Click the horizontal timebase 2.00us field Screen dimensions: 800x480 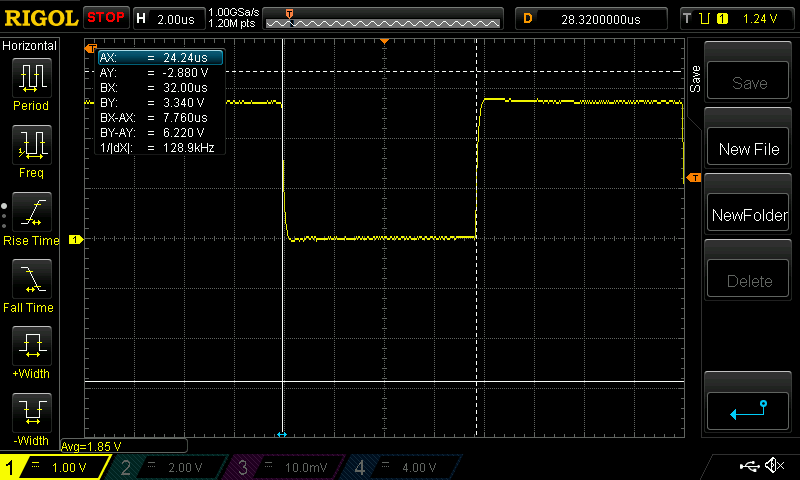pos(168,18)
